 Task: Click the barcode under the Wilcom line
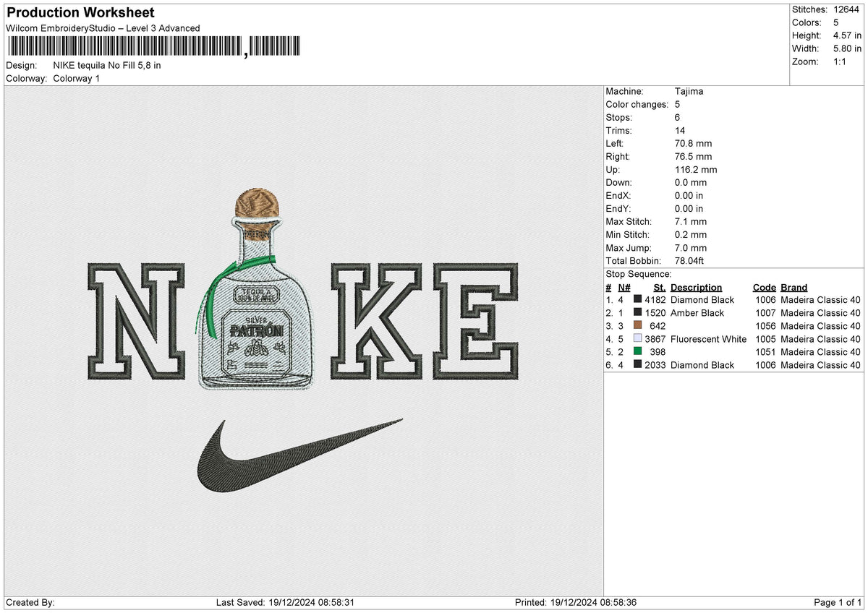coord(155,47)
